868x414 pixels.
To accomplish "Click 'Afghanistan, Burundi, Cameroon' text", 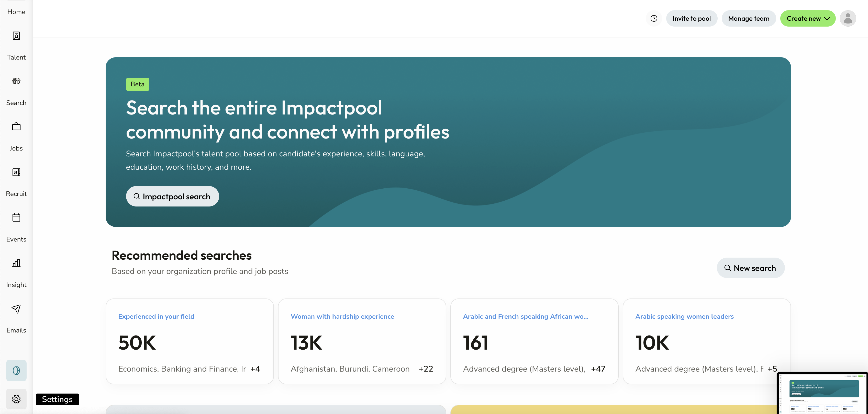I will pos(350,369).
